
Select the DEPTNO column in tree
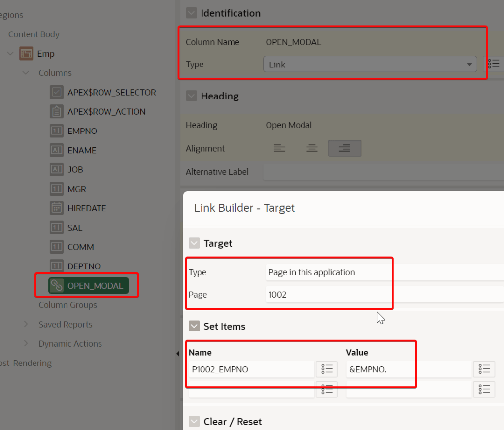point(84,266)
